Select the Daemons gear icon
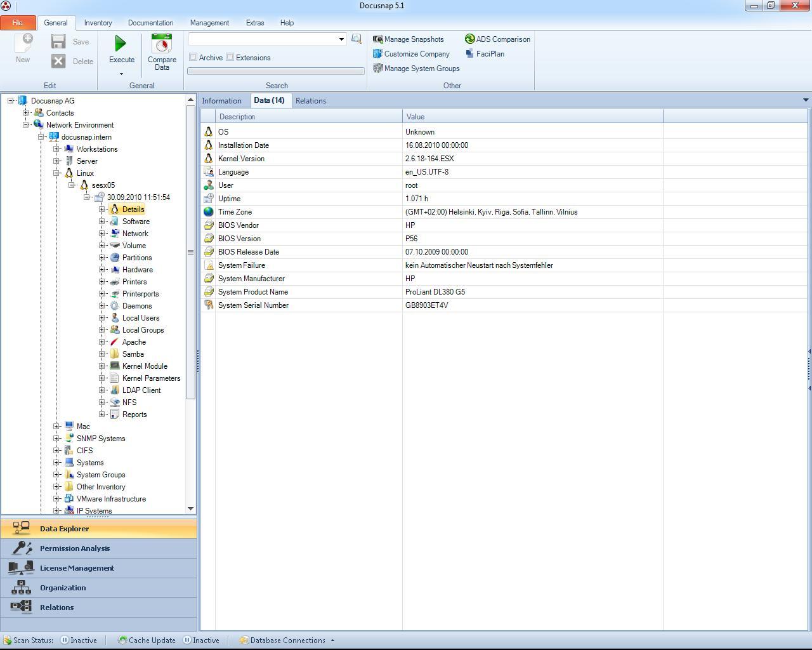 (114, 306)
